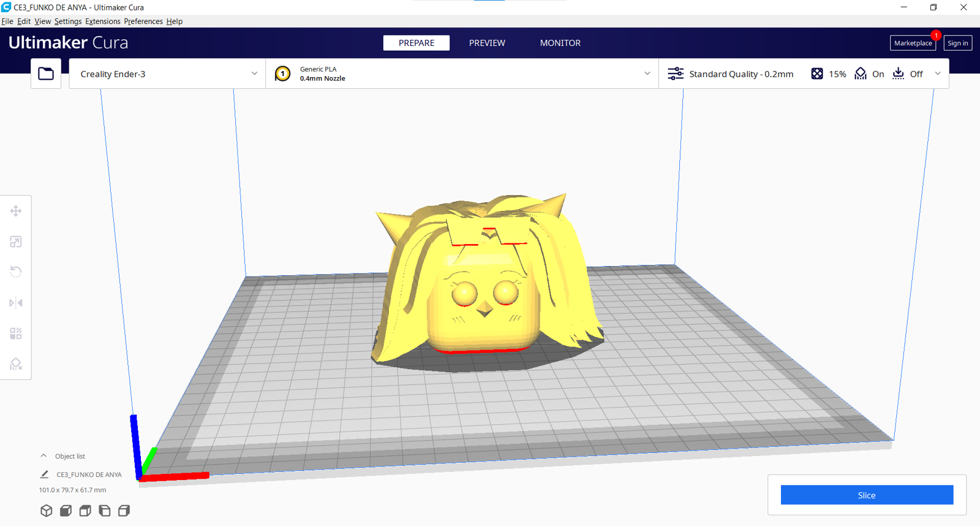Expand the print settings panel chevron
Viewport: 980px width, 526px height.
click(x=938, y=74)
